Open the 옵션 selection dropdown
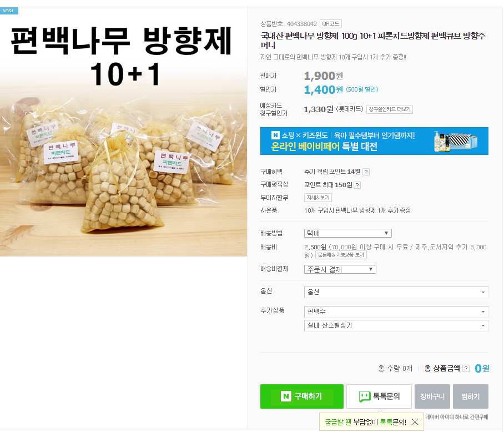 396,292
